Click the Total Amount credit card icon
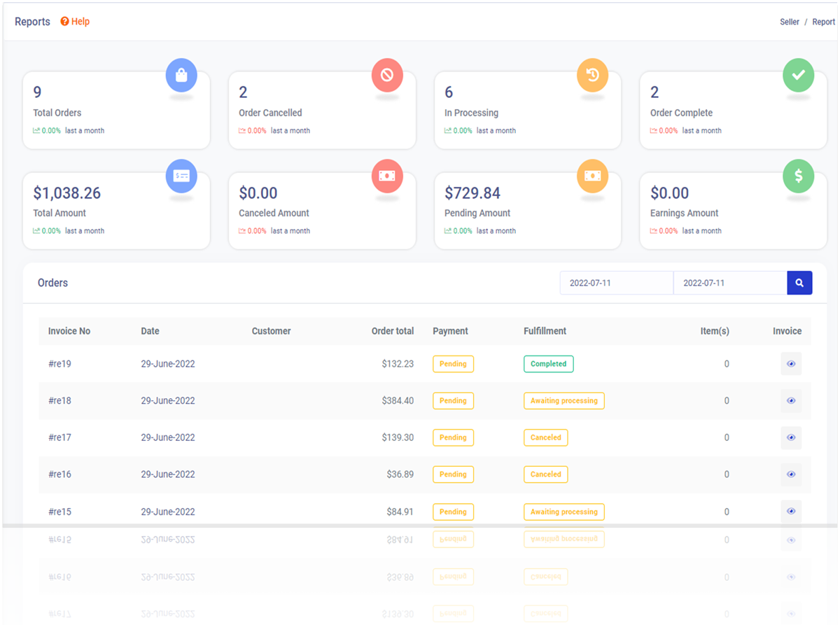Screen dimensions: 840x625 [x=181, y=176]
